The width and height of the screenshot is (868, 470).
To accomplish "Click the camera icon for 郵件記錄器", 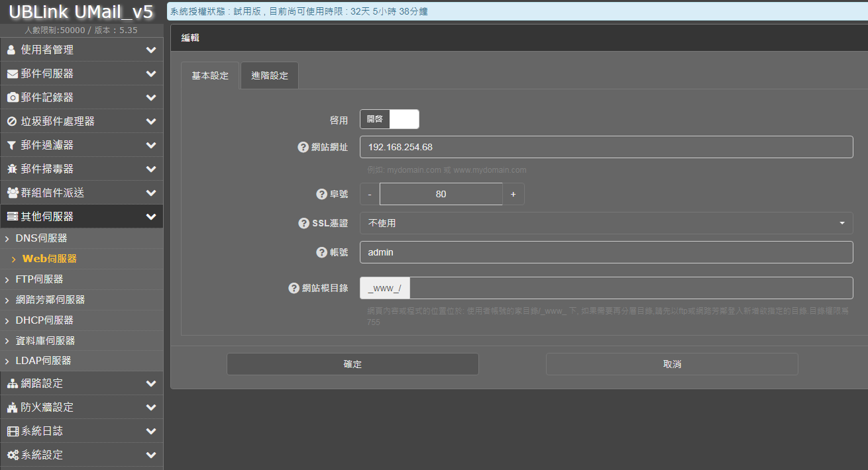I will [x=12, y=98].
